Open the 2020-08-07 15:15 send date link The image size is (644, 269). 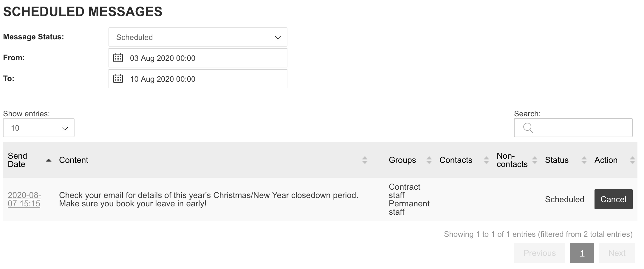tap(24, 199)
